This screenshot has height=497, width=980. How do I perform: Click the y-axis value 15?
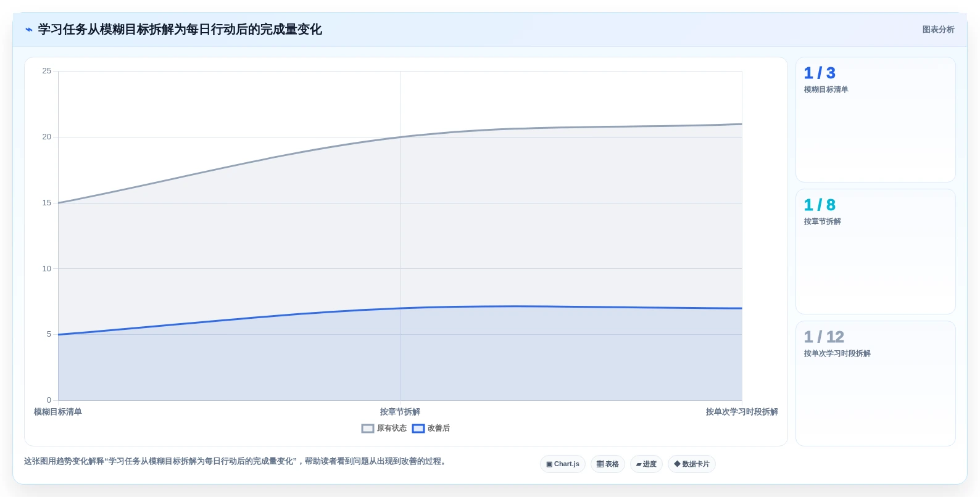(47, 203)
